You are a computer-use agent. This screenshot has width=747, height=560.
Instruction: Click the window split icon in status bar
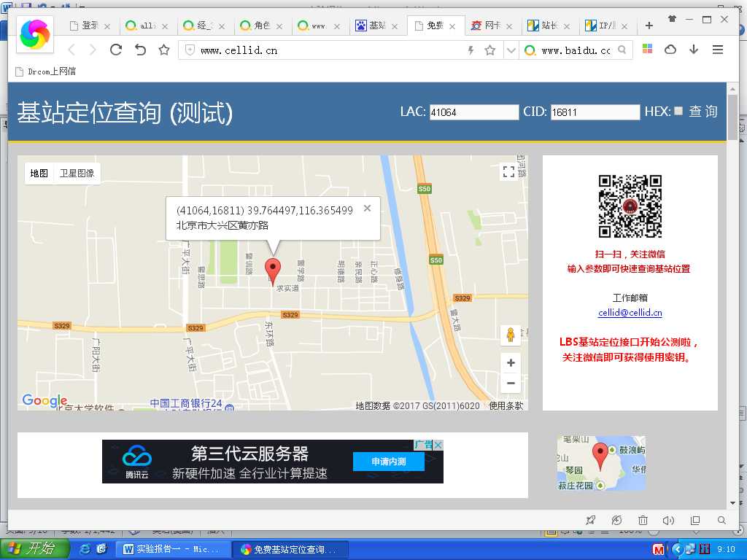coord(695,520)
